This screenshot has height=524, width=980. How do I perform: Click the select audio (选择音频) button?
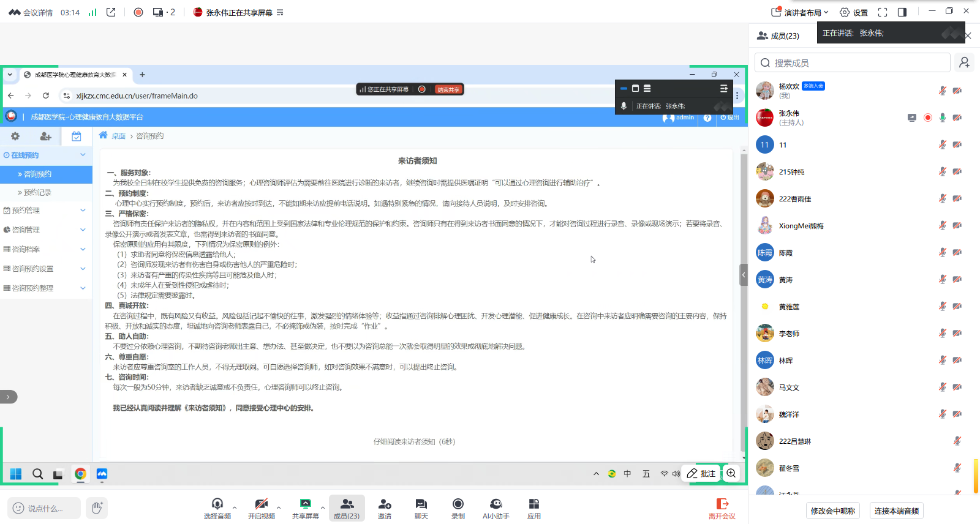tap(217, 509)
